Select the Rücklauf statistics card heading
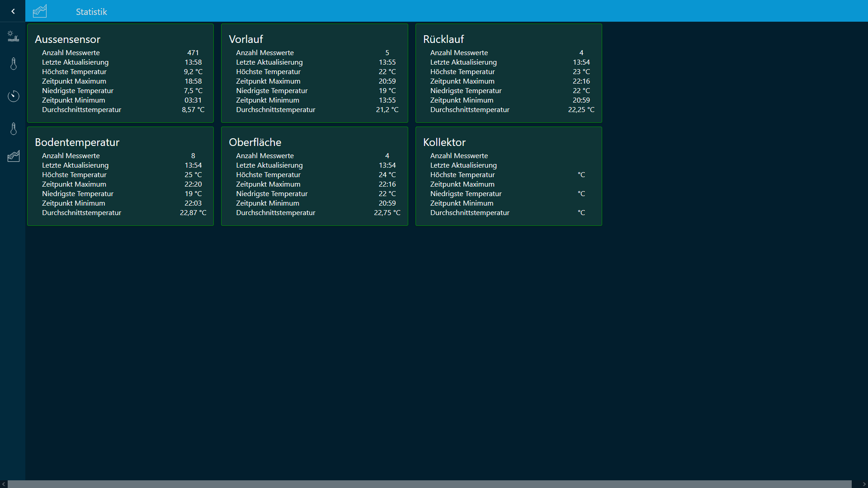The width and height of the screenshot is (868, 488). (x=443, y=39)
